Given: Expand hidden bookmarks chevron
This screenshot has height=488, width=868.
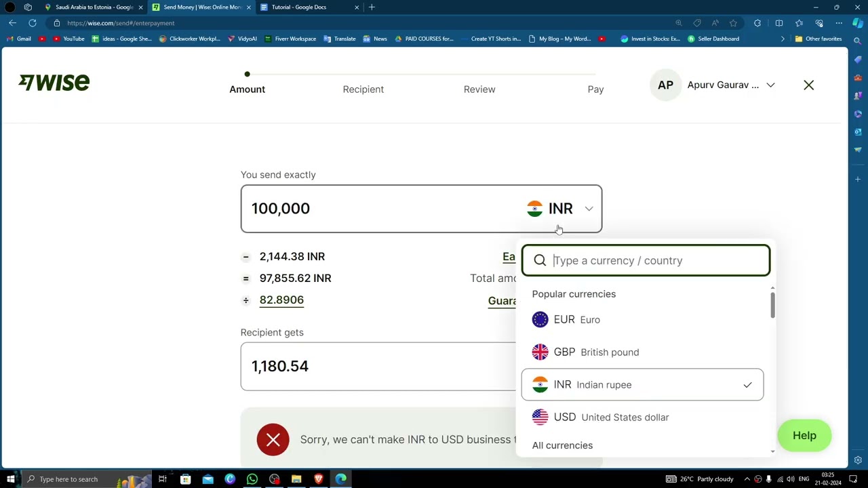Looking at the screenshot, I should (x=783, y=39).
